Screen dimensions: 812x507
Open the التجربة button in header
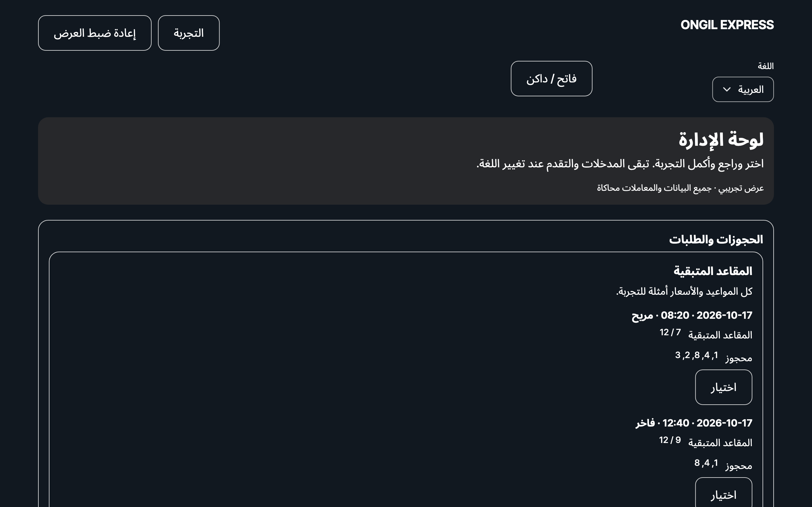(x=189, y=33)
